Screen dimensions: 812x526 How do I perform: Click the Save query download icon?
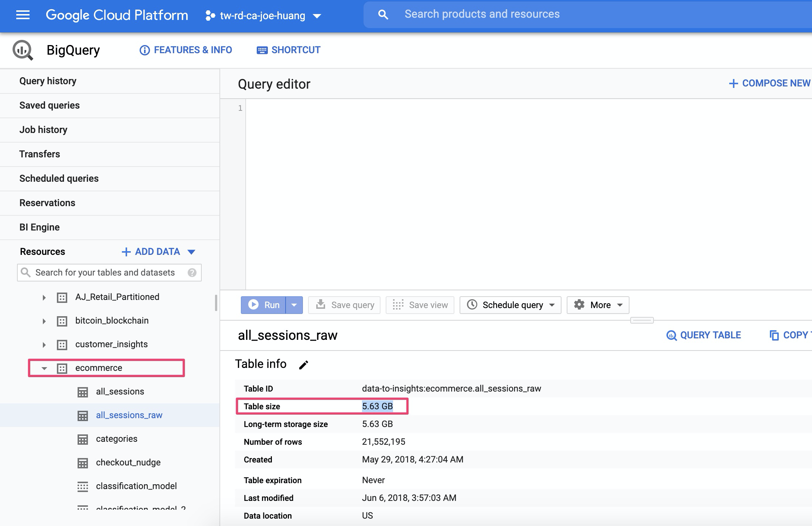(321, 305)
